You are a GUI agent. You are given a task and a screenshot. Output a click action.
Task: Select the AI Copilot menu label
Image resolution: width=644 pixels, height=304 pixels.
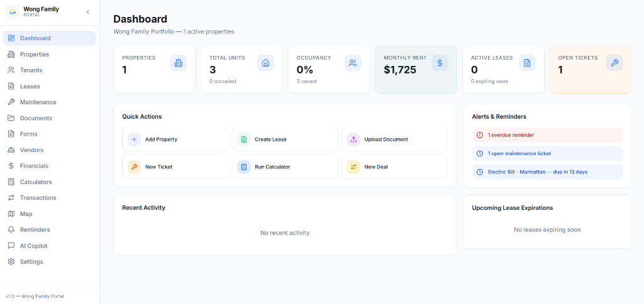click(x=34, y=246)
